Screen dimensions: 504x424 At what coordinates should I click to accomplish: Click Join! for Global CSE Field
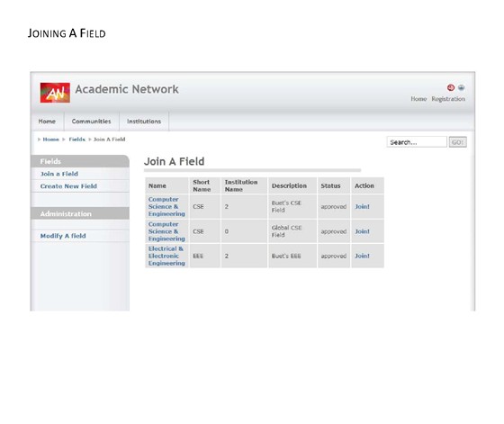(362, 231)
